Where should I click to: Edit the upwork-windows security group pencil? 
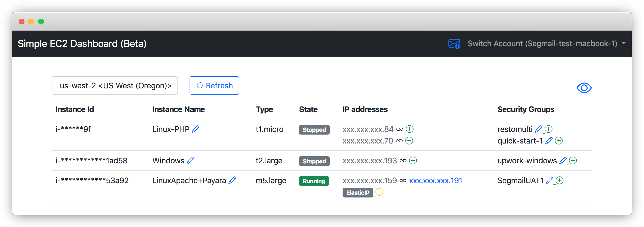[x=562, y=160]
